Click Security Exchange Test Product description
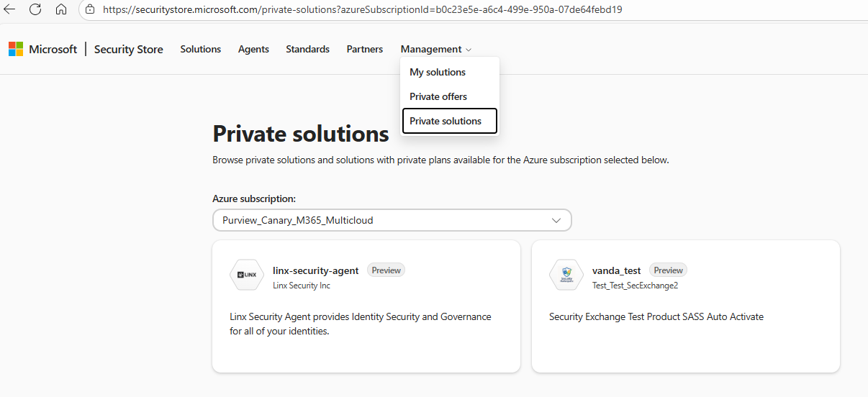The height and width of the screenshot is (397, 868). point(656,316)
